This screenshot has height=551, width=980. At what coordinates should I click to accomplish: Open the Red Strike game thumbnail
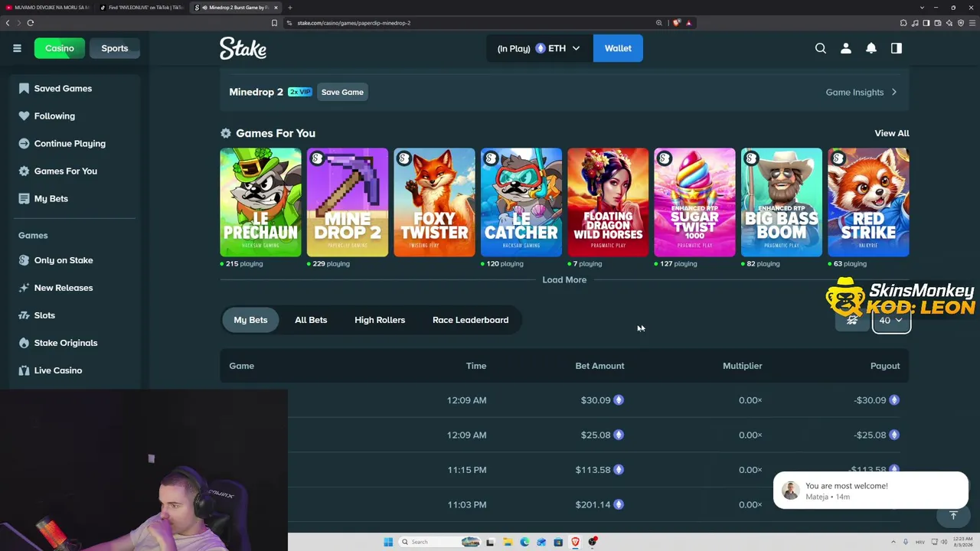pyautogui.click(x=869, y=202)
